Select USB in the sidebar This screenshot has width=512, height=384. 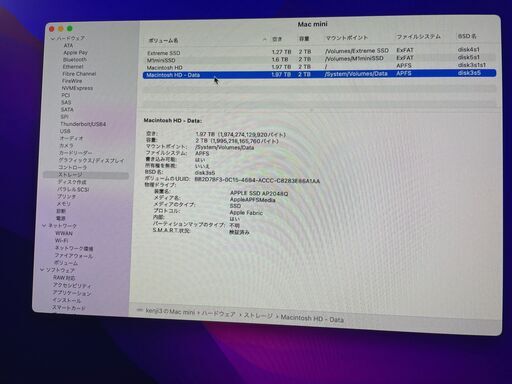[x=65, y=131]
